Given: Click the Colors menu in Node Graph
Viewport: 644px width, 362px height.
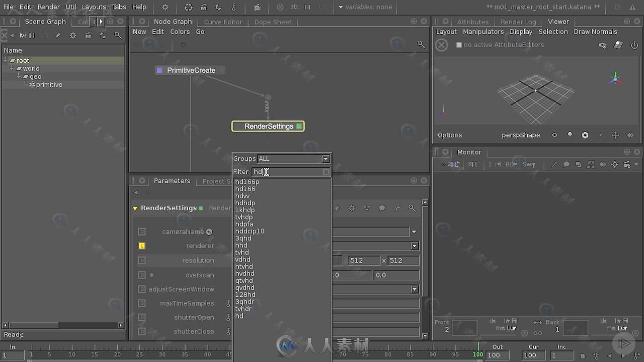Looking at the screenshot, I should [x=180, y=31].
